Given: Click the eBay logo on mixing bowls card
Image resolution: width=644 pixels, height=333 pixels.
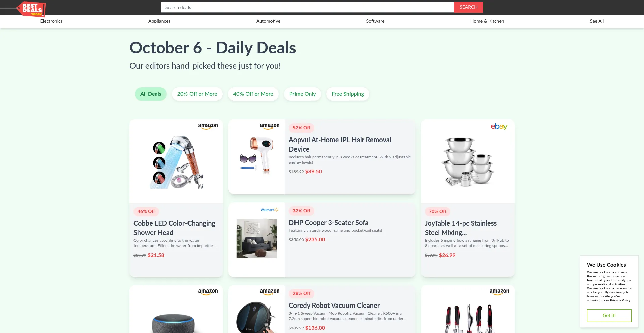Looking at the screenshot, I should [x=499, y=127].
